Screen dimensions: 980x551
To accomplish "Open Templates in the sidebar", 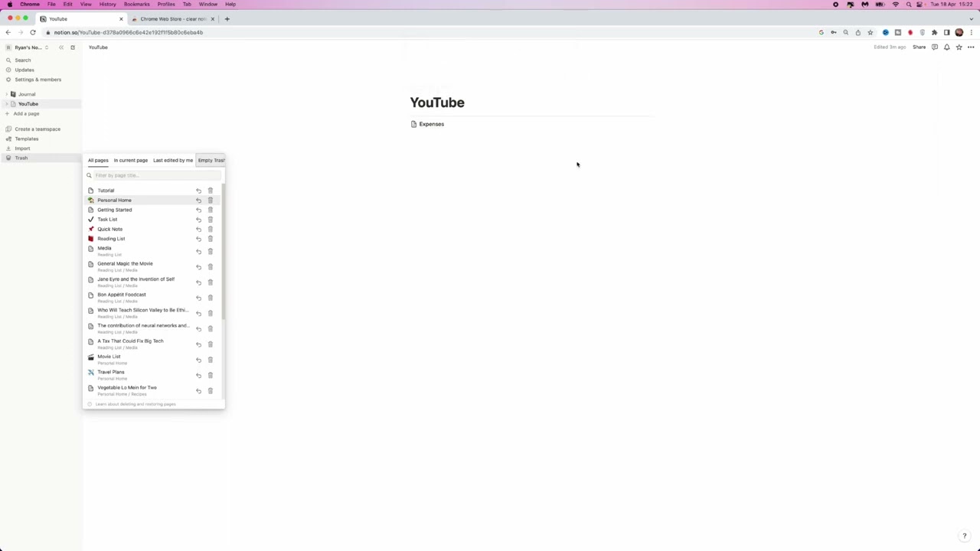I will (26, 139).
